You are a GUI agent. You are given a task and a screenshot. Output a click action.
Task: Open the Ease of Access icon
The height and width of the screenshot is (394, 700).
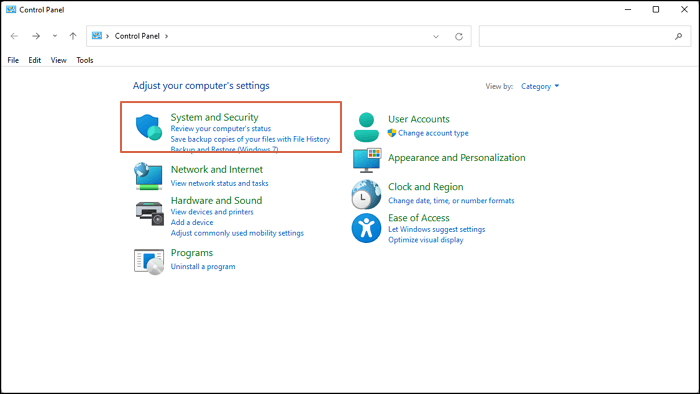[366, 228]
